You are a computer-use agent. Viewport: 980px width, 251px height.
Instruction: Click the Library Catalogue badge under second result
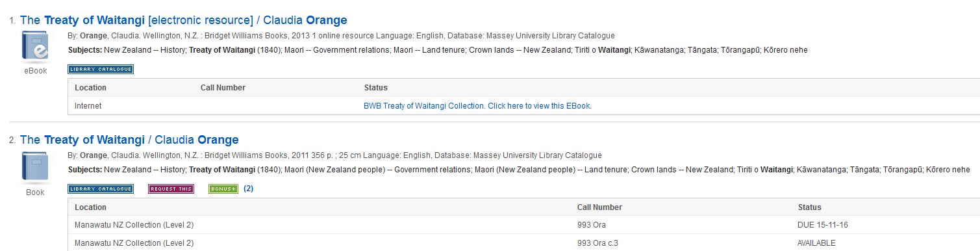[x=101, y=189]
